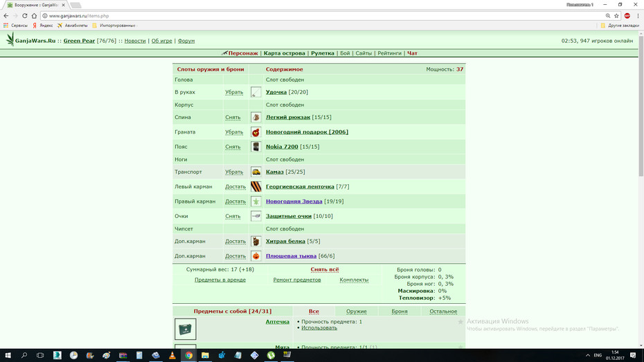Open Предметы в аренде link

pos(220,280)
